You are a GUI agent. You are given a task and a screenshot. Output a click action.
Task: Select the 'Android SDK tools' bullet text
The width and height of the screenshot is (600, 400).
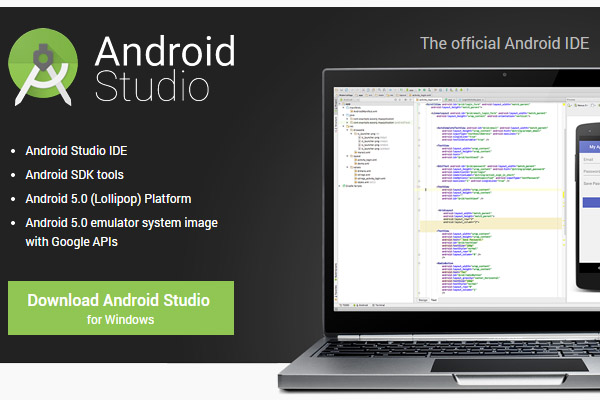(x=75, y=175)
